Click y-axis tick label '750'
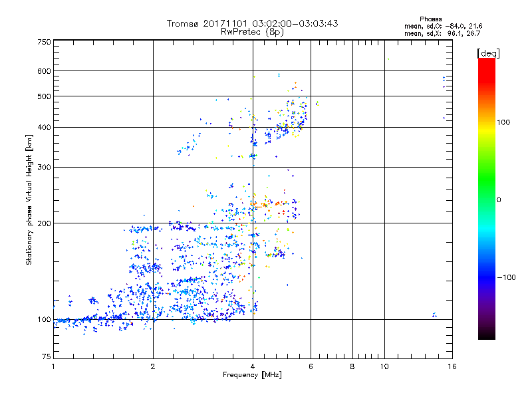The image size is (532, 399). click(45, 42)
